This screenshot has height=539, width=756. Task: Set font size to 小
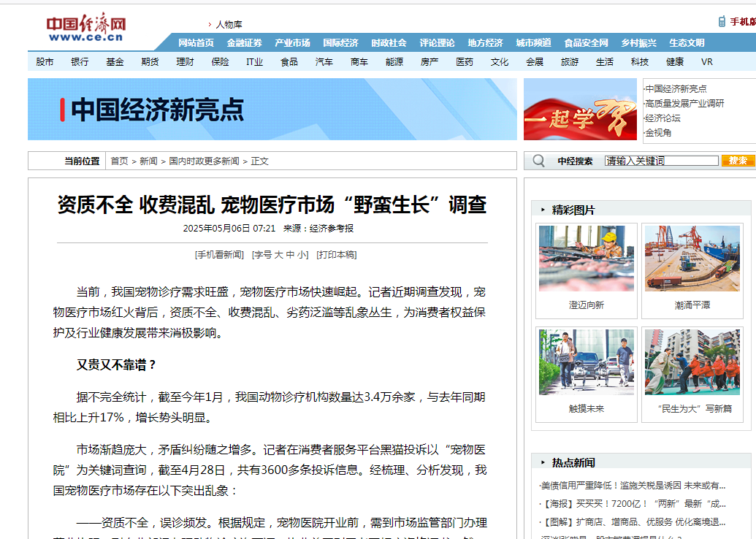tap(302, 255)
